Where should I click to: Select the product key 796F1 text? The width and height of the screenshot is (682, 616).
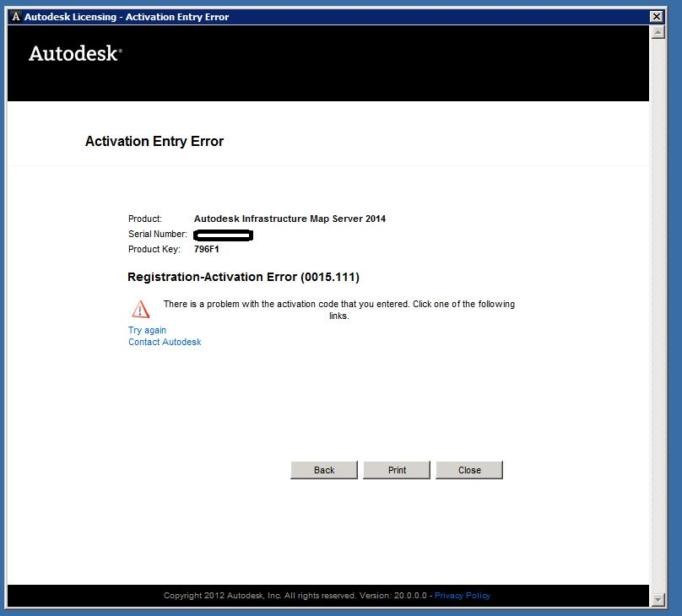click(x=206, y=249)
